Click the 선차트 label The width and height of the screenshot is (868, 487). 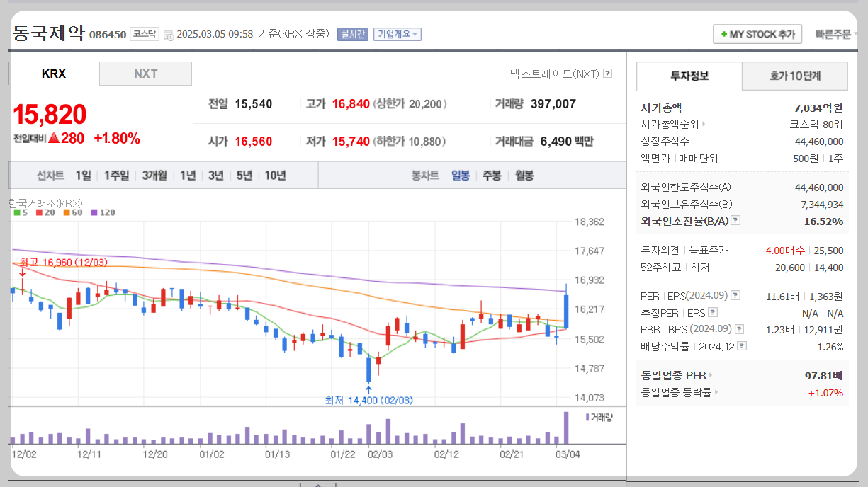50,176
